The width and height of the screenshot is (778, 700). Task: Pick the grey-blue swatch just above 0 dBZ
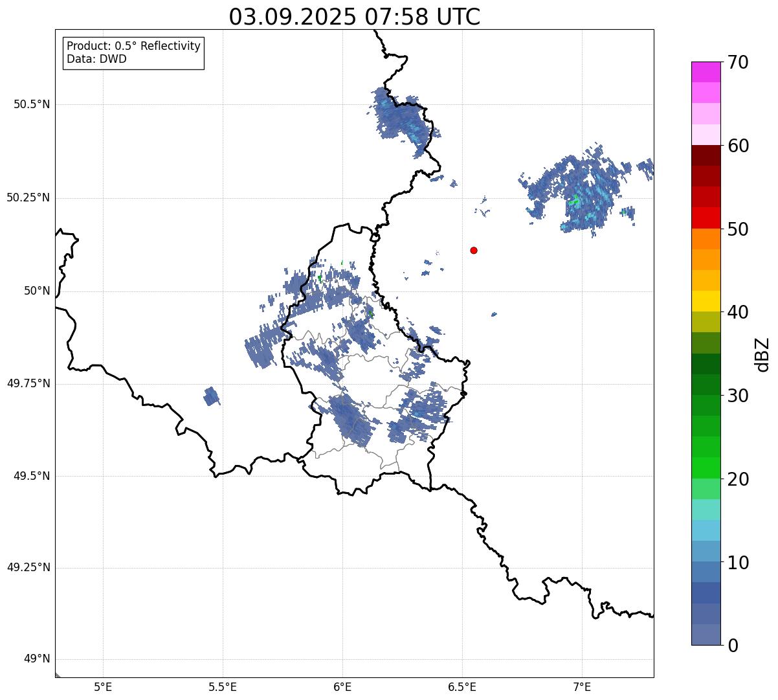pos(706,635)
